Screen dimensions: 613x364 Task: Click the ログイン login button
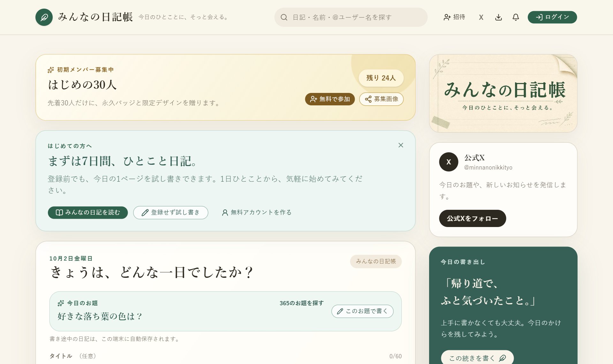pos(552,17)
